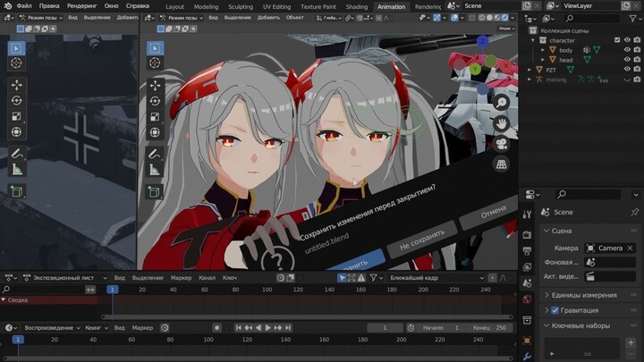
Task: Click the Начало start frame field
Action: click(440, 327)
